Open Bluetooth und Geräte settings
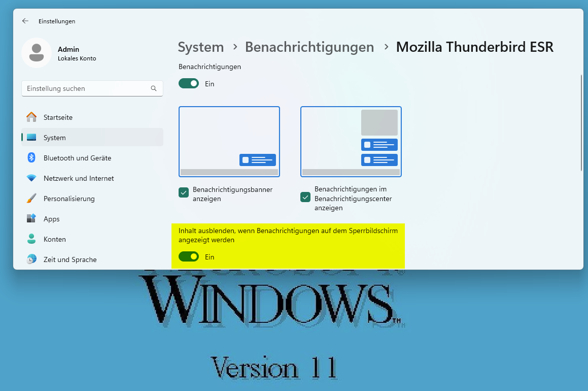The height and width of the screenshot is (391, 588). coord(92,158)
